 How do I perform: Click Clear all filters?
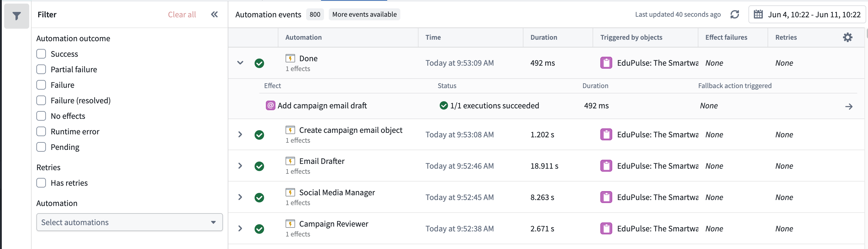182,15
